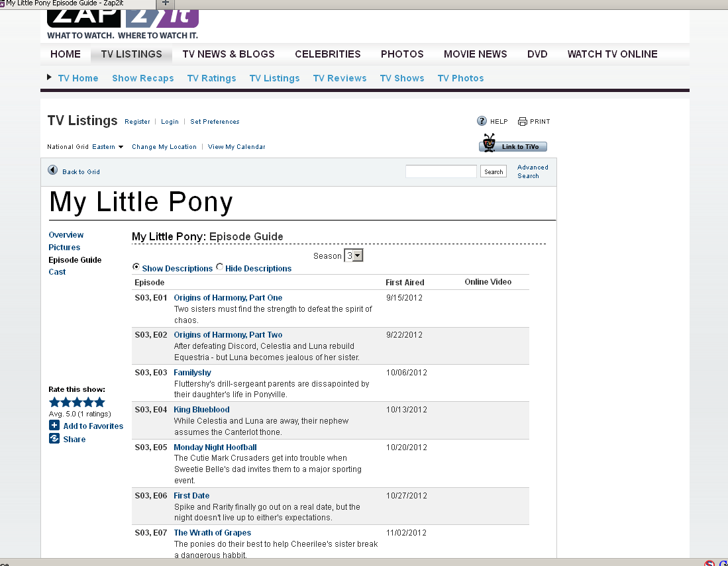
Task: Open the Cast sidebar link
Action: click(57, 272)
